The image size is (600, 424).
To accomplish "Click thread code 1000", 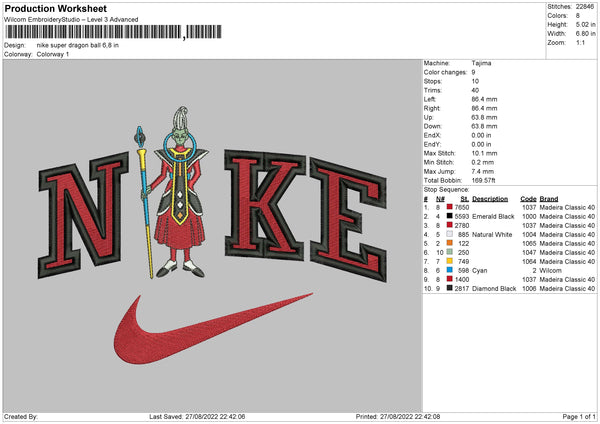I will coord(529,217).
